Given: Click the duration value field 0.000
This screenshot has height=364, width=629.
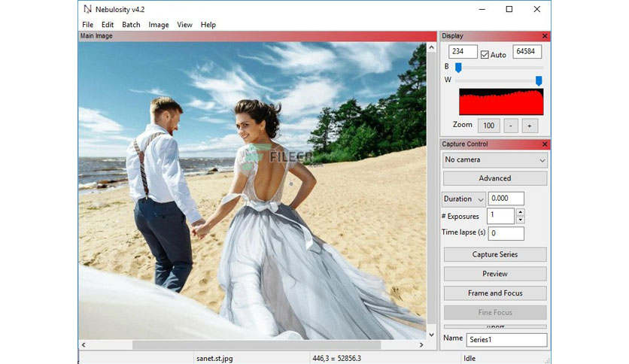Looking at the screenshot, I should [x=506, y=199].
